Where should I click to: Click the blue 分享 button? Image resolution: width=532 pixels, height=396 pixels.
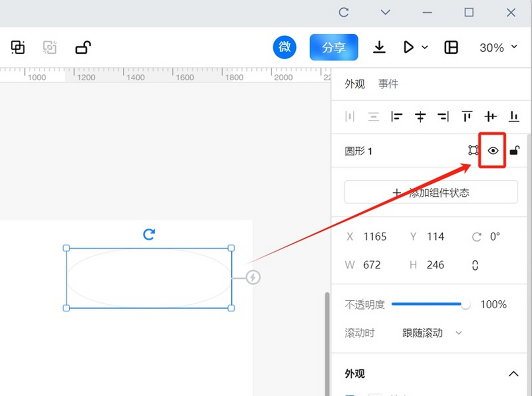[334, 47]
